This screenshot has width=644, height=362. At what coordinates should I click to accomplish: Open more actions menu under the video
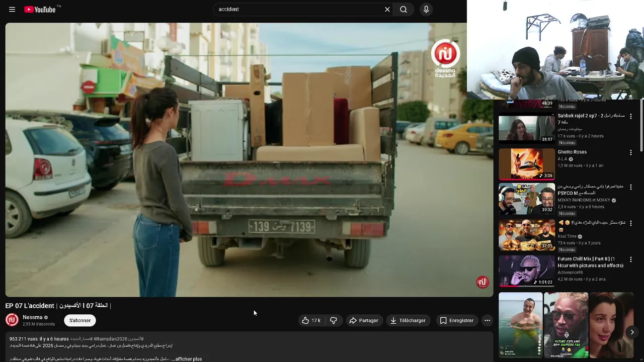[487, 320]
